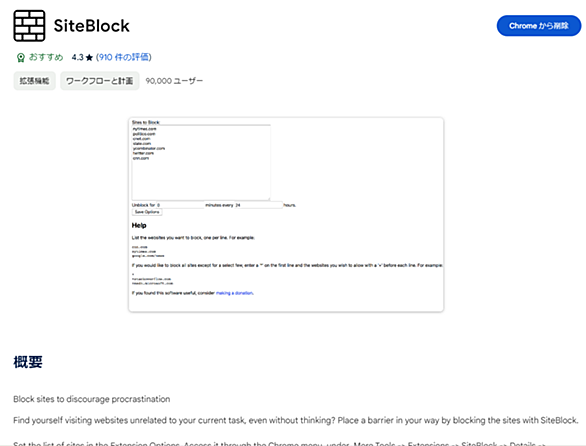The height and width of the screenshot is (446, 586).
Task: Click the おすすめ label text
Action: tap(46, 57)
